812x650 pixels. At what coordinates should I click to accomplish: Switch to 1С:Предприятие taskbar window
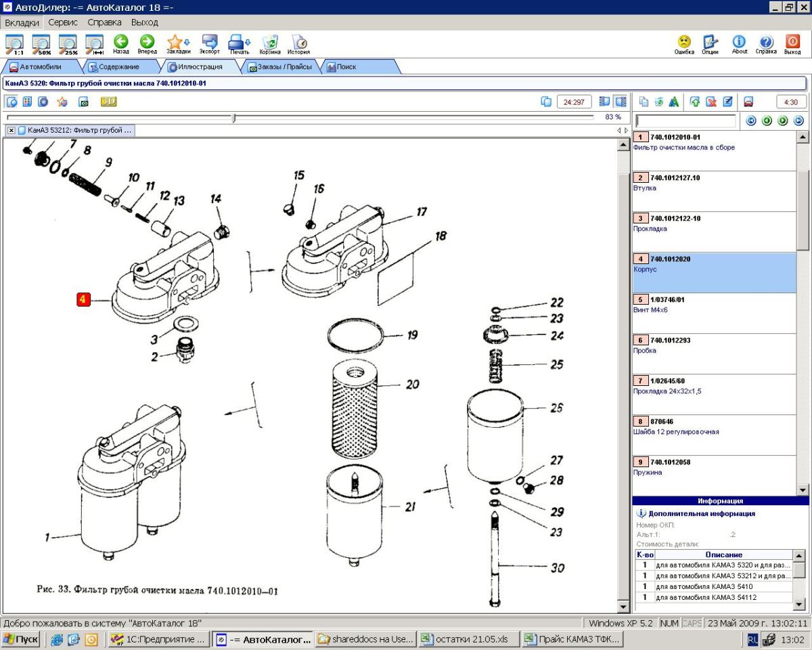click(x=159, y=639)
